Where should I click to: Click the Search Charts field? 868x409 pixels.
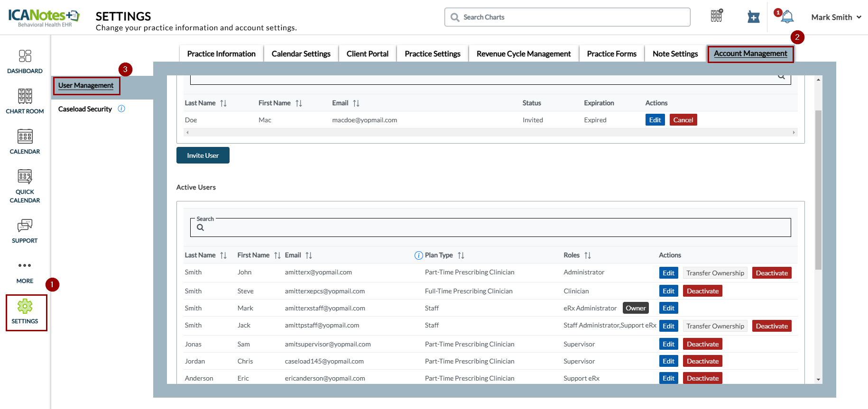567,17
